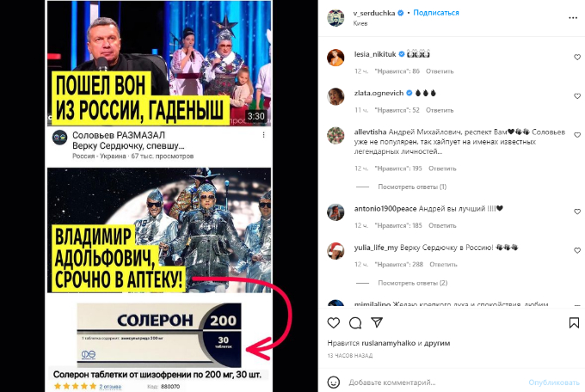Click Опубликовать to post comment
The image size is (585, 392).
(554, 383)
